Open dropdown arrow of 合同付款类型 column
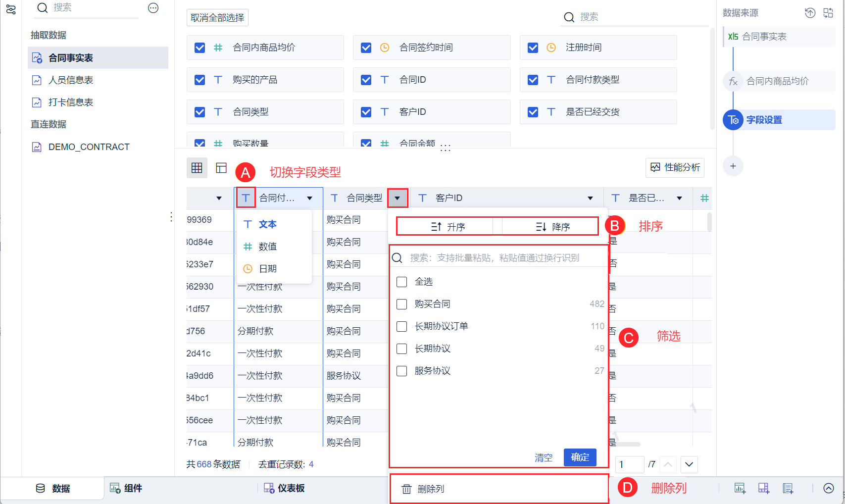Image resolution: width=845 pixels, height=504 pixels. click(x=310, y=199)
